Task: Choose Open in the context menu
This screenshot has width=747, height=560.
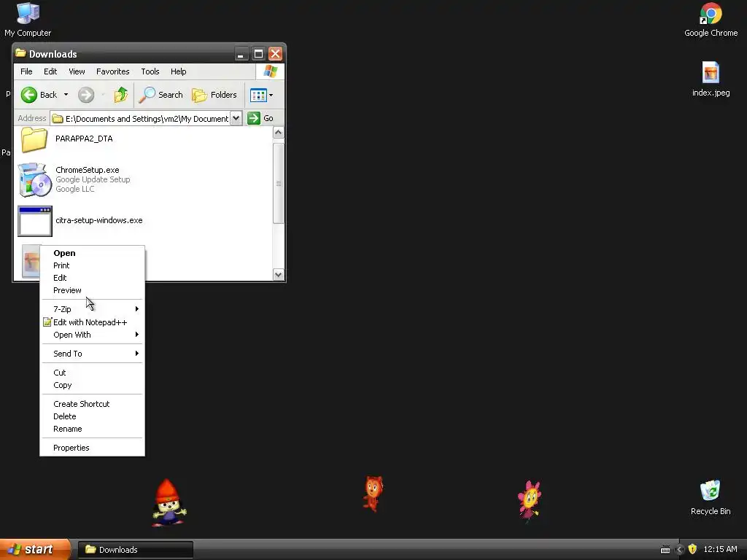Action: coord(93,253)
